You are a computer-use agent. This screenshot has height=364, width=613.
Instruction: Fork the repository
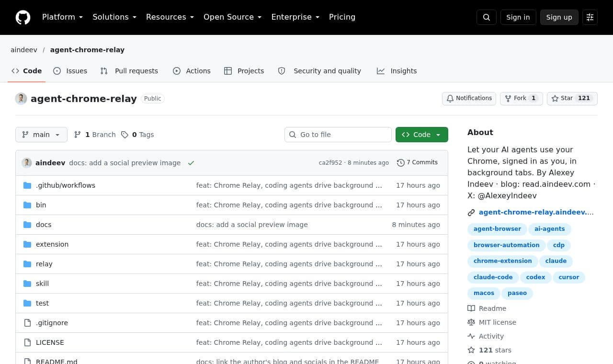tap(522, 98)
